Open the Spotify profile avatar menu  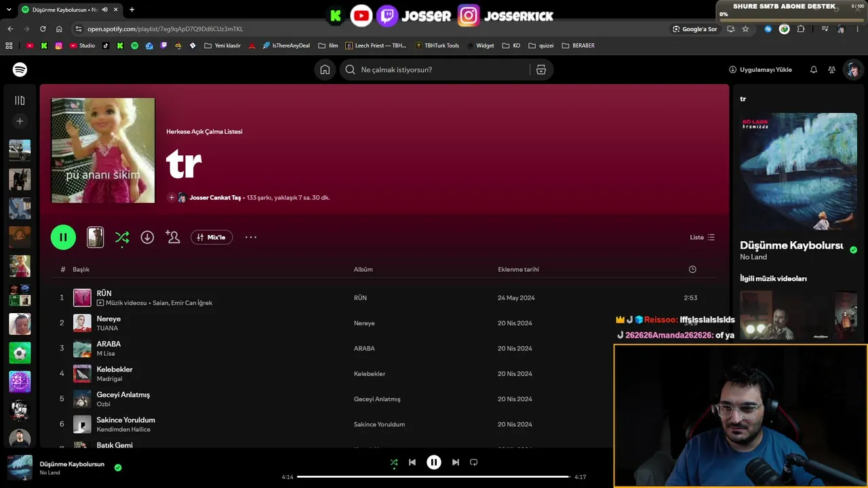(x=852, y=70)
